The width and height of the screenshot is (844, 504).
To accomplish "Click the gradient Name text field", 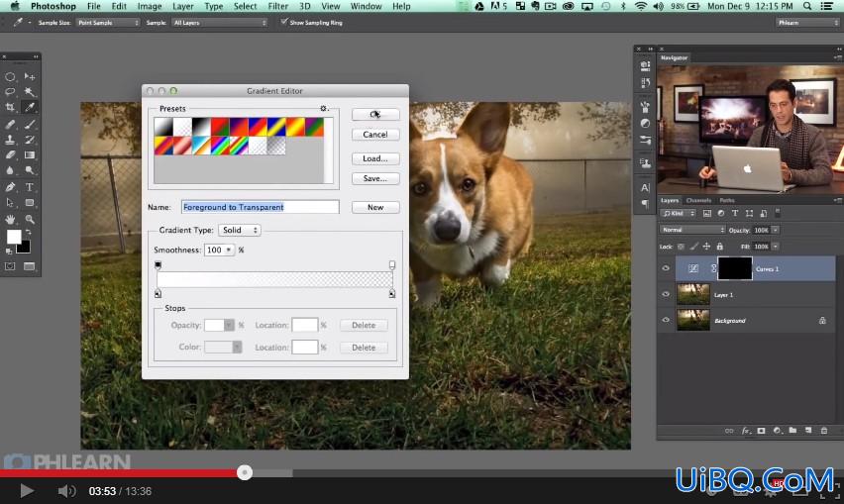I will (260, 207).
